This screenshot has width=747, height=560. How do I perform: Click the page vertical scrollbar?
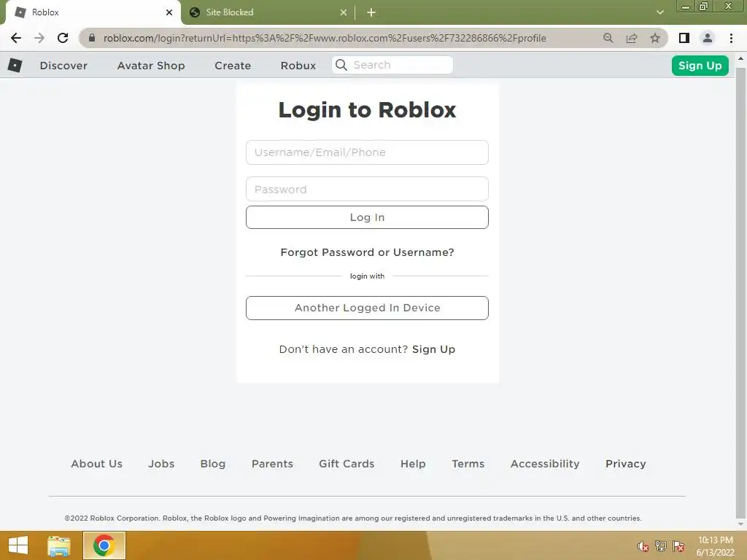pos(740,293)
